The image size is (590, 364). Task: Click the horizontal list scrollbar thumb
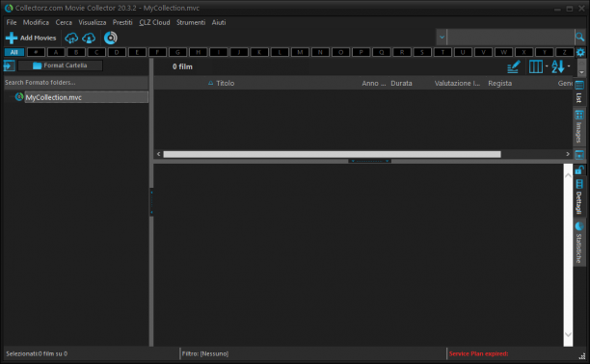point(332,154)
